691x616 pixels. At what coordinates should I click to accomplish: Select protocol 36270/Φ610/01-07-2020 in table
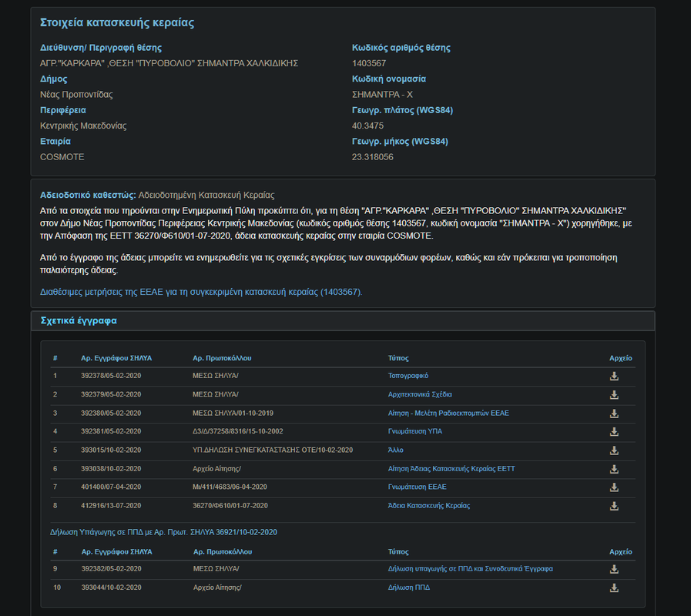point(230,505)
